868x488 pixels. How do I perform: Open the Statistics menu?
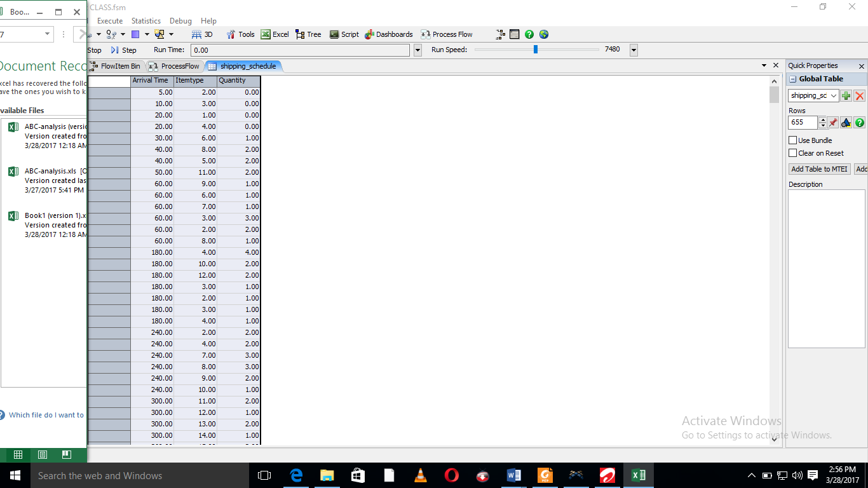coord(146,21)
